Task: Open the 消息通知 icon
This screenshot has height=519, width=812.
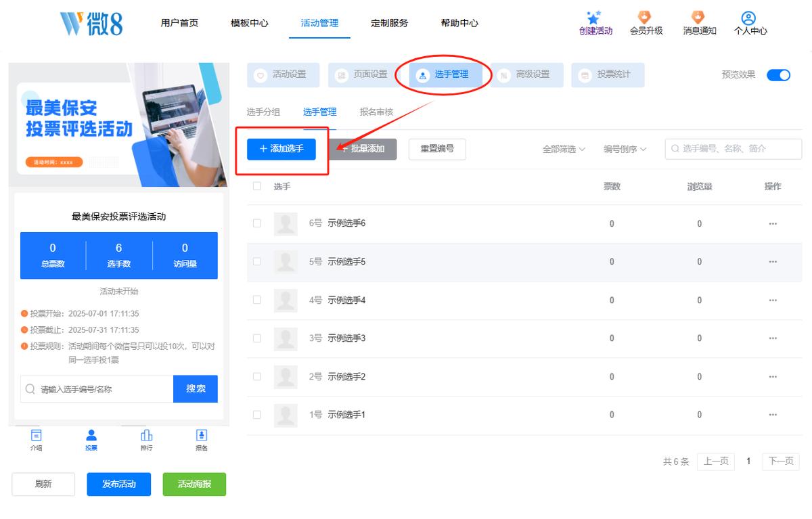Action: pos(699,18)
